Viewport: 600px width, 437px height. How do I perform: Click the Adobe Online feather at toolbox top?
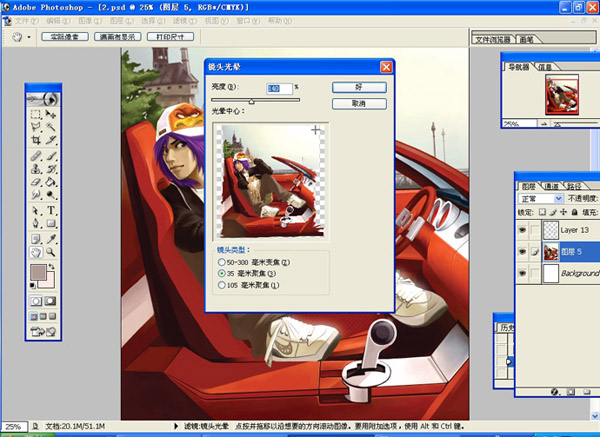coord(43,99)
